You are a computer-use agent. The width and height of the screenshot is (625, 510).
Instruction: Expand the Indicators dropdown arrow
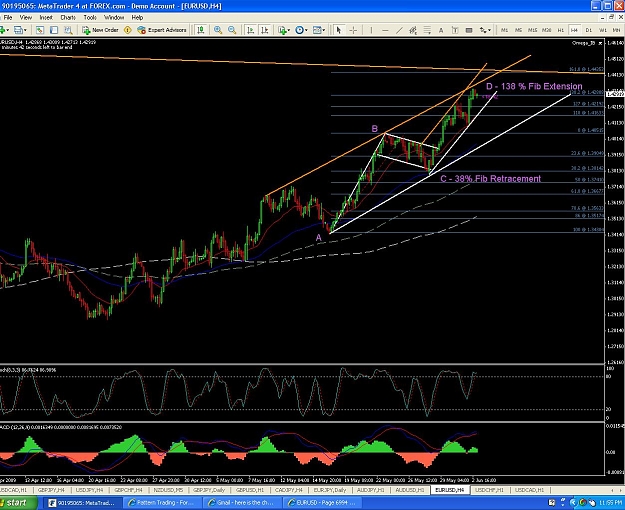289,30
